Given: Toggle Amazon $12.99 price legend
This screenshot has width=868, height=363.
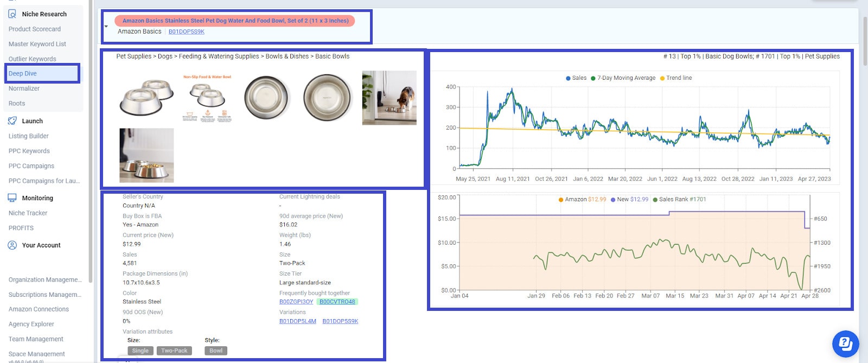Looking at the screenshot, I should click(582, 199).
